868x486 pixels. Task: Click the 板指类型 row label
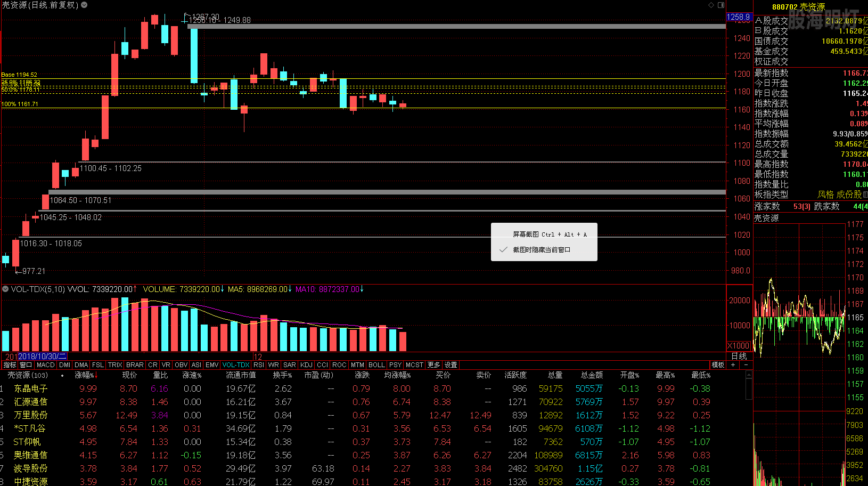coord(771,195)
